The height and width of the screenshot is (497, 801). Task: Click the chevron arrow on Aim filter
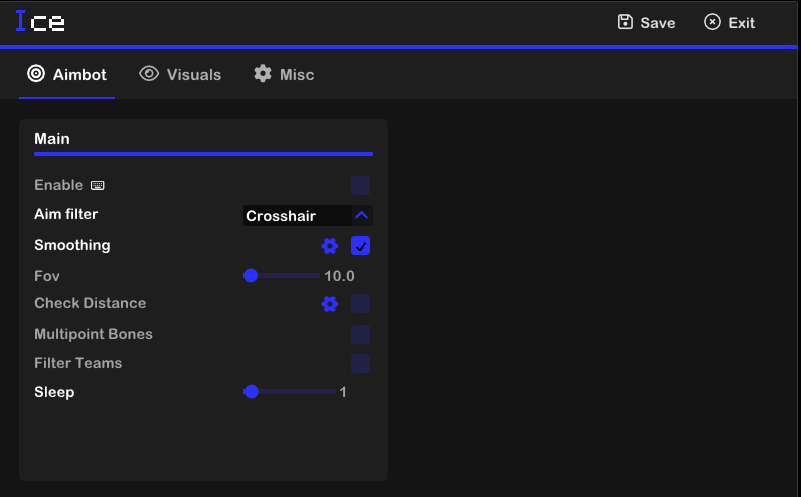click(x=362, y=216)
